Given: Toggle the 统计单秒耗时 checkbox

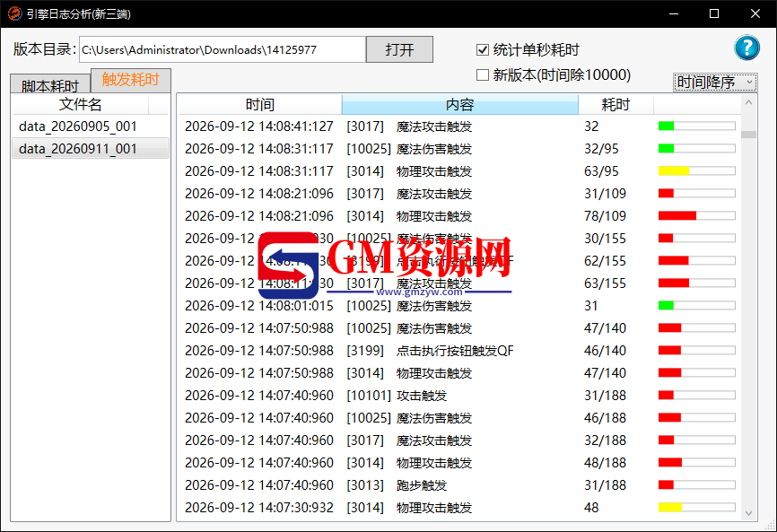Looking at the screenshot, I should click(482, 50).
